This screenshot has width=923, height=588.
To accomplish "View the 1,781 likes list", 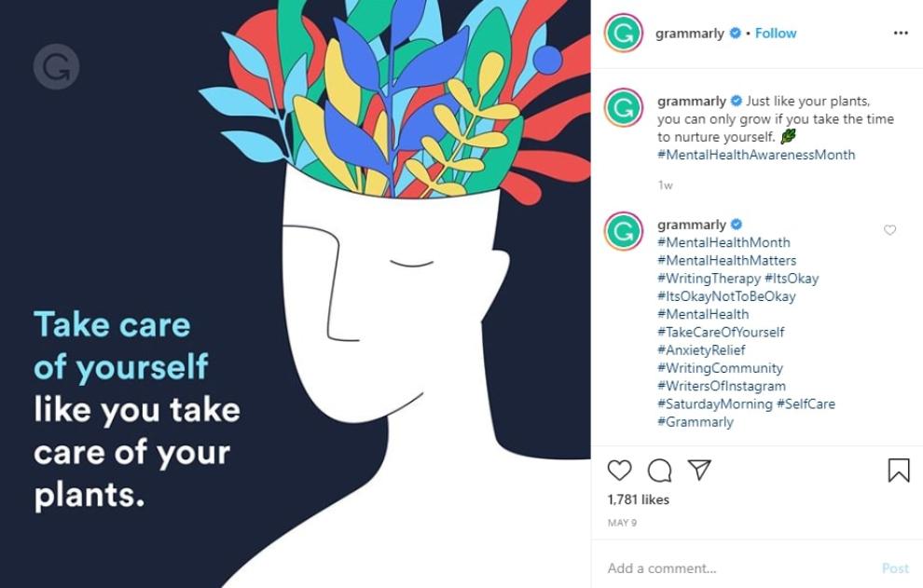I will pos(638,499).
